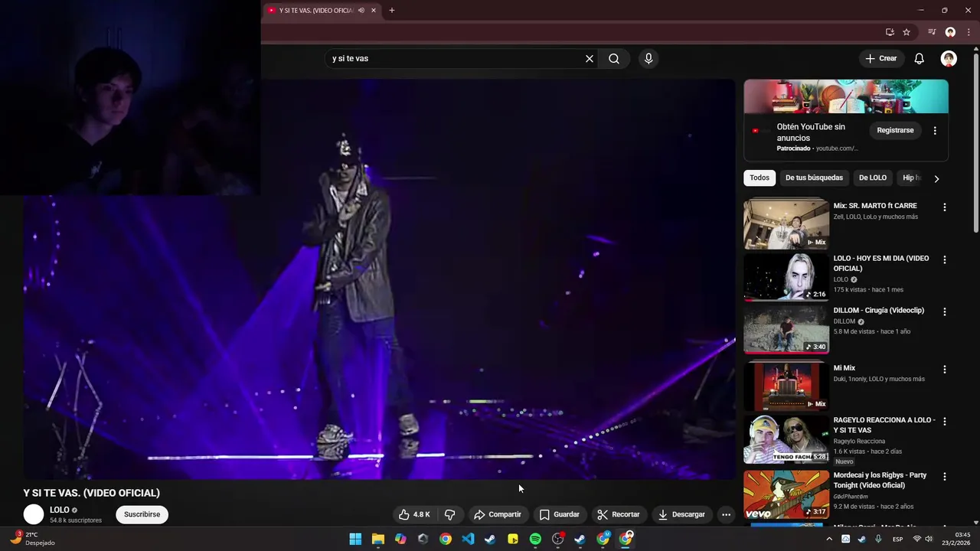Select the 'De LOLO' filter chip
The height and width of the screenshot is (551, 980).
[873, 178]
